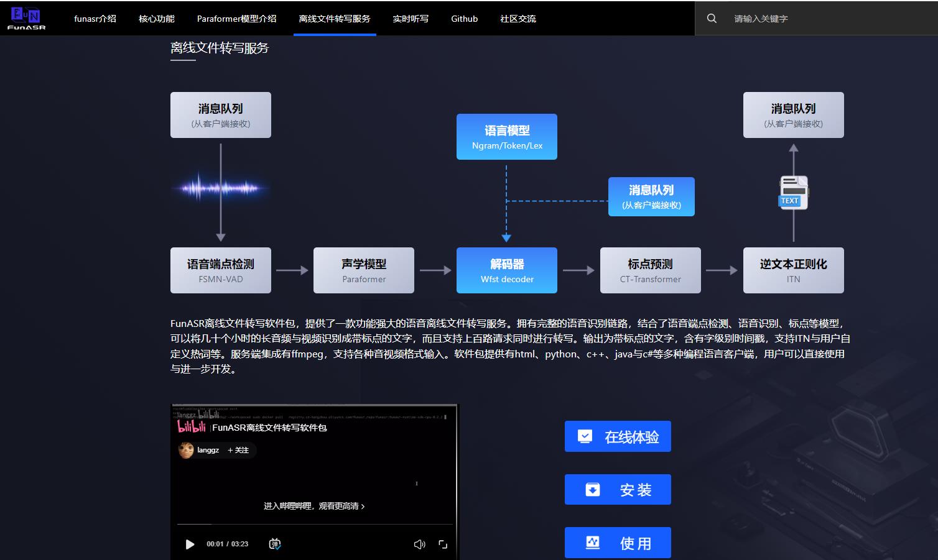Click the 在线体验 button
The image size is (938, 560).
click(x=617, y=437)
